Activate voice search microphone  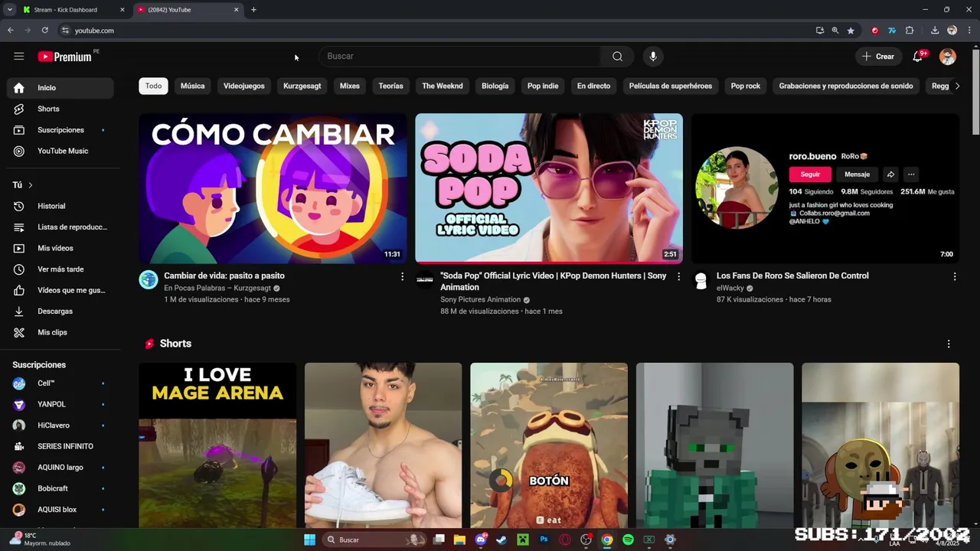(653, 57)
